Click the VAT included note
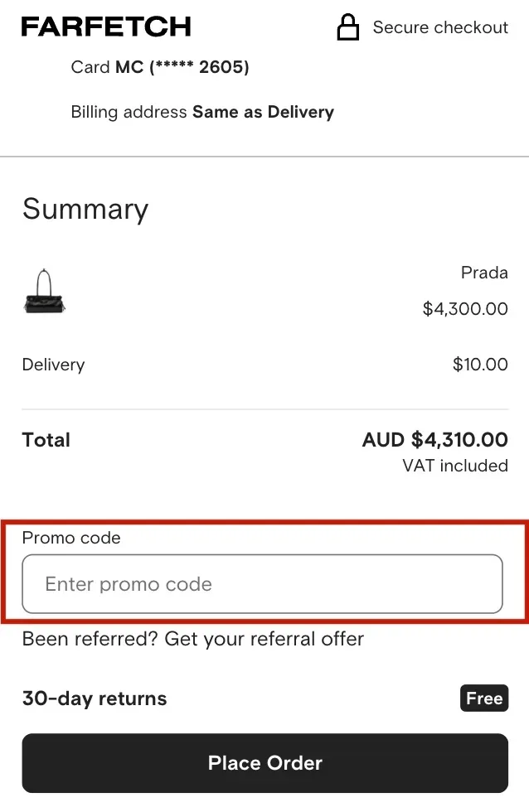Screen dimensions: 529x812 coord(455,466)
